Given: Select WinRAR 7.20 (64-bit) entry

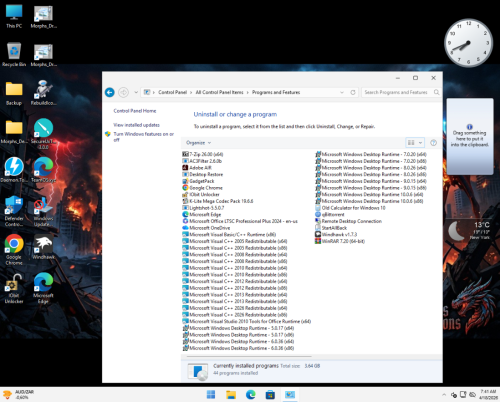Looking at the screenshot, I should point(340,241).
